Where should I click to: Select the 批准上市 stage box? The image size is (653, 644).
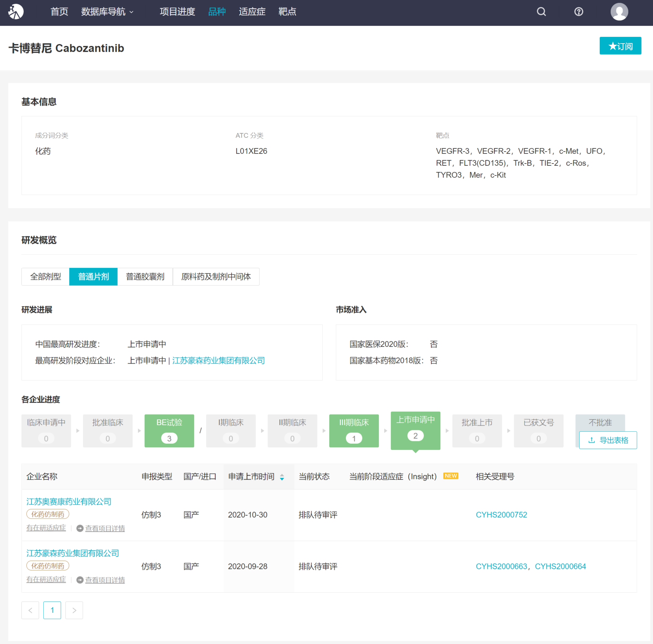pyautogui.click(x=477, y=431)
